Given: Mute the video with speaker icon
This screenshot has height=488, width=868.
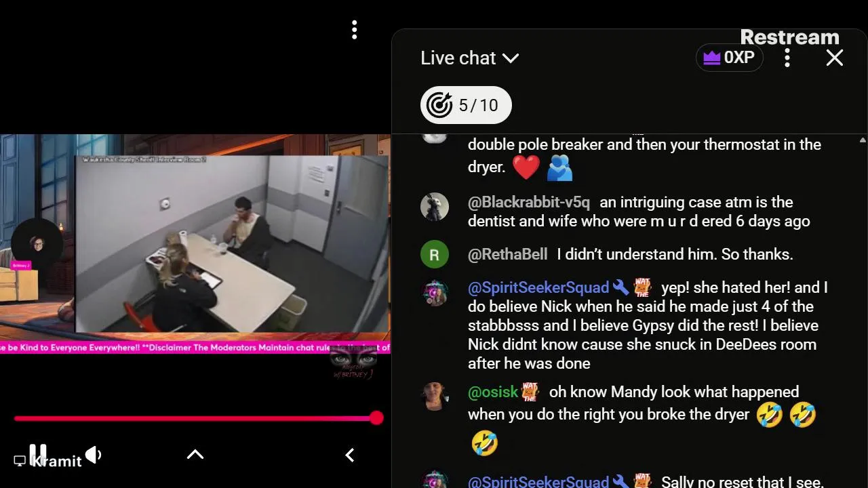Looking at the screenshot, I should pos(94,455).
